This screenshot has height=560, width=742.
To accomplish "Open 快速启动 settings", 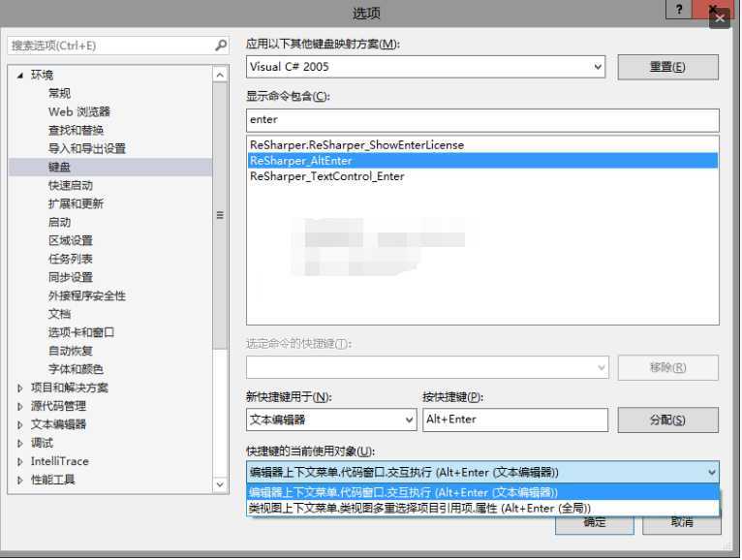I will 71,186.
